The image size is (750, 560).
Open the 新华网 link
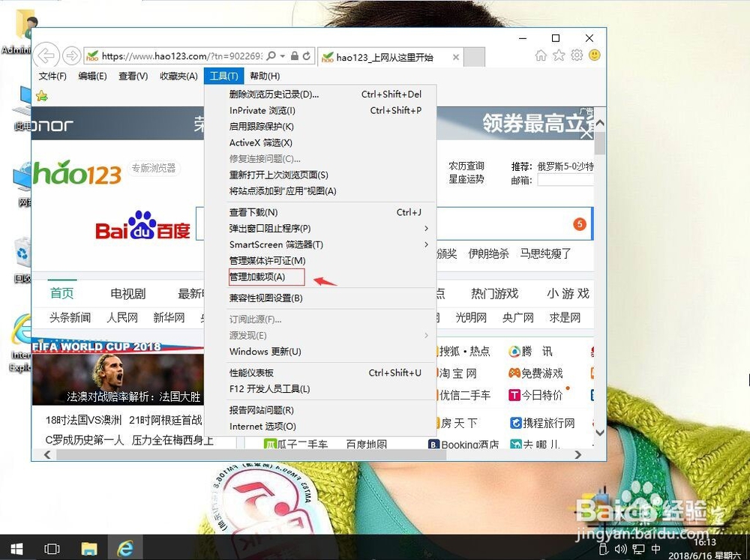pos(169,318)
